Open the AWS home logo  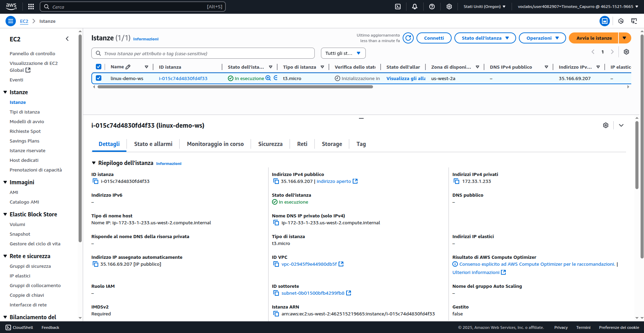click(x=11, y=7)
